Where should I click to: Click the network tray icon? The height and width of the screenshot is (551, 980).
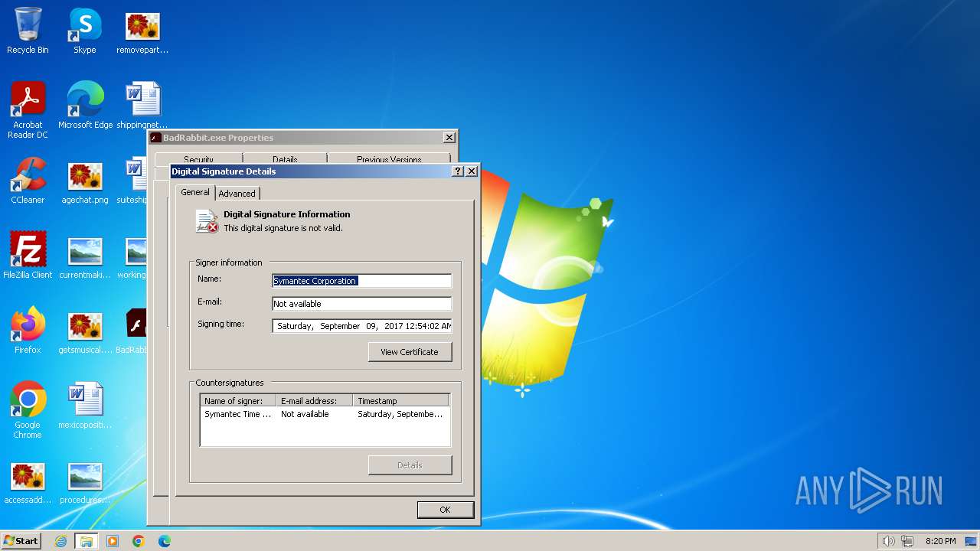click(907, 541)
